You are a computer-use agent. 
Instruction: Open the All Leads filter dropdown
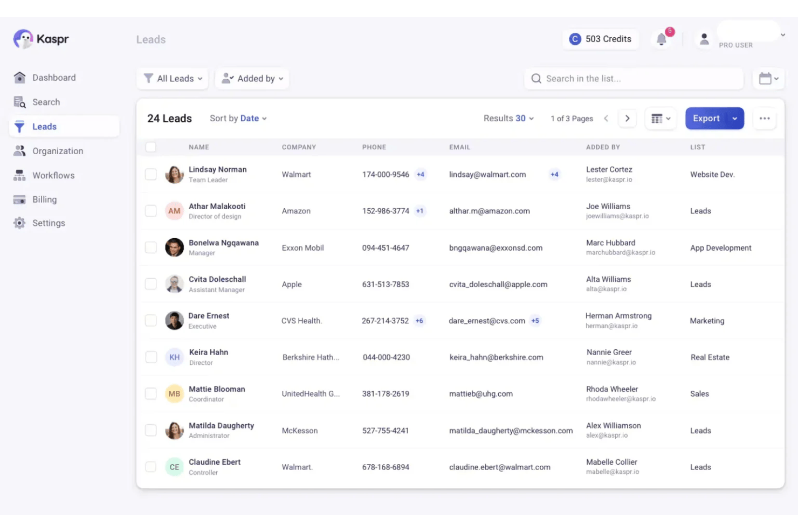(173, 79)
